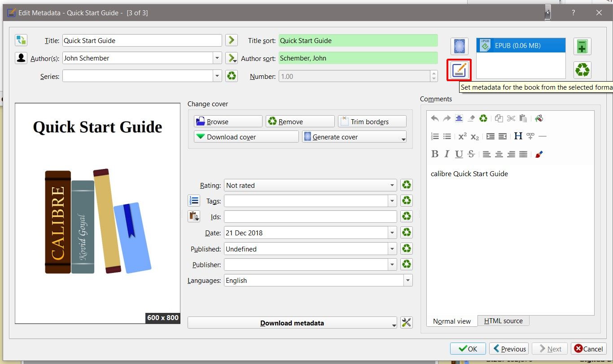Viewport: 613px width, 364px height.
Task: Set metadata from the selected format
Action: click(x=459, y=70)
